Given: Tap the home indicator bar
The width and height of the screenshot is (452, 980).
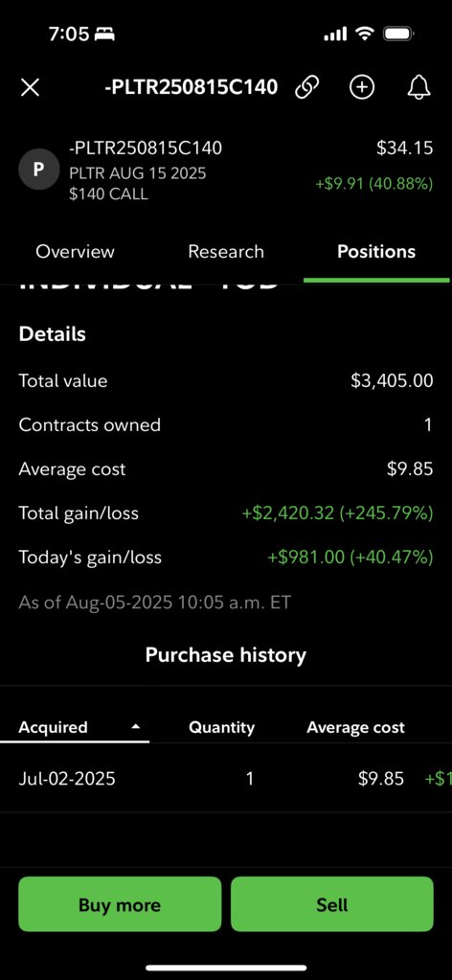Looking at the screenshot, I should point(226,969).
